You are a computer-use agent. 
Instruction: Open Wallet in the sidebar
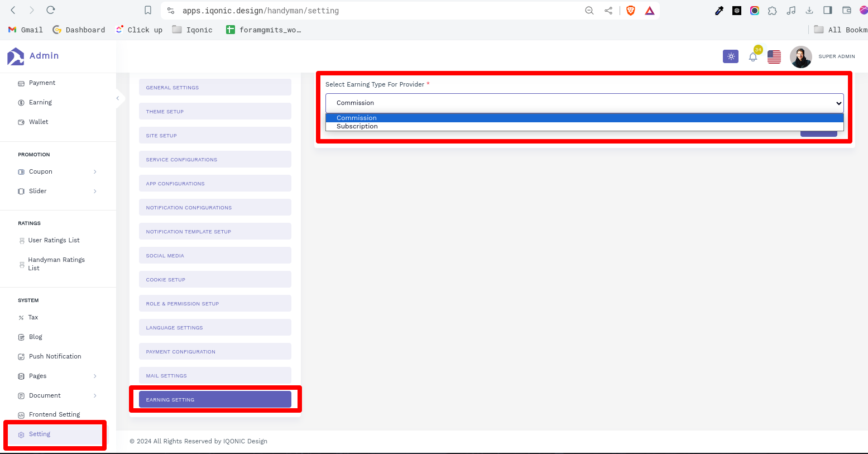click(39, 122)
